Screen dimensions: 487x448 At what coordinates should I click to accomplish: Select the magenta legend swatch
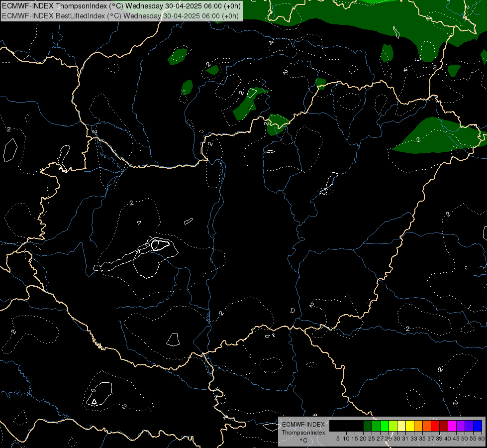pos(452,426)
